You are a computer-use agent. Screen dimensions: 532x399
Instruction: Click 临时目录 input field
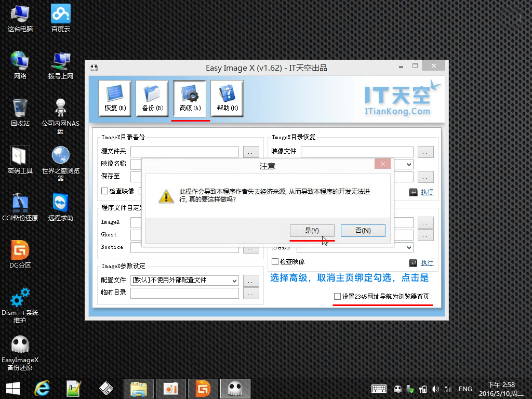[184, 293]
